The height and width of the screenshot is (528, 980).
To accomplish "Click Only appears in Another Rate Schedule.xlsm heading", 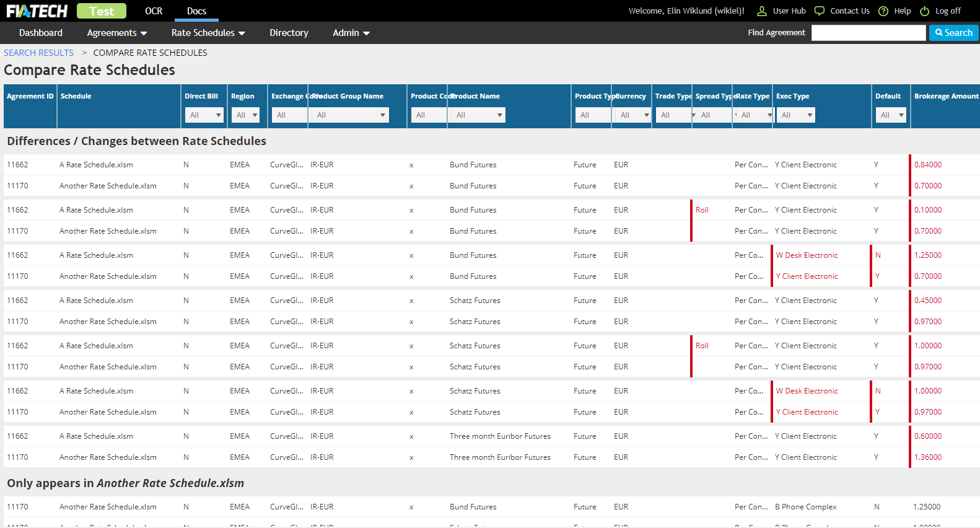I will pos(125,483).
